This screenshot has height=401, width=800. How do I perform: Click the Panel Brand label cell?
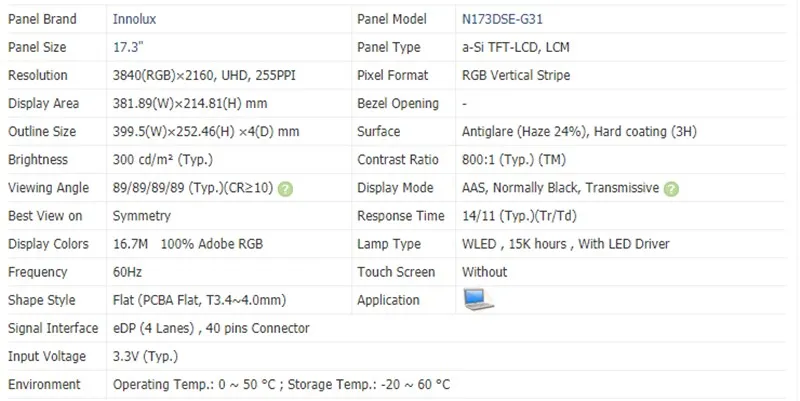click(x=44, y=19)
